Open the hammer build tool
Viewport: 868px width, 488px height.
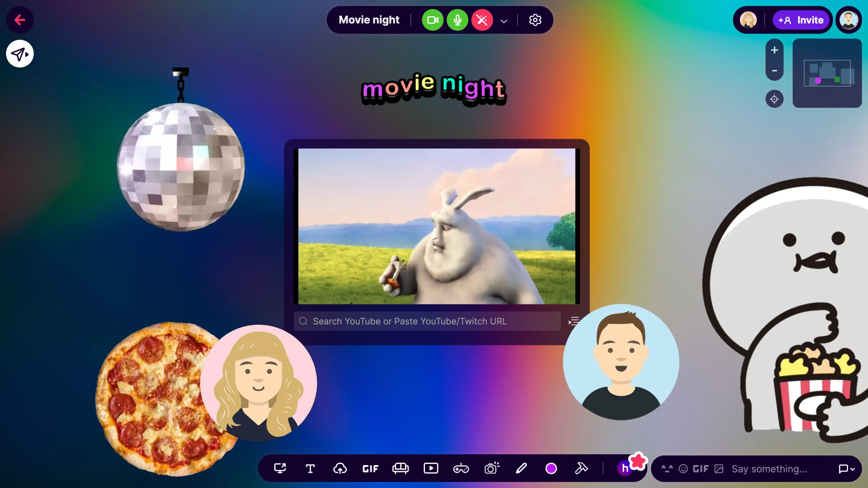point(581,468)
